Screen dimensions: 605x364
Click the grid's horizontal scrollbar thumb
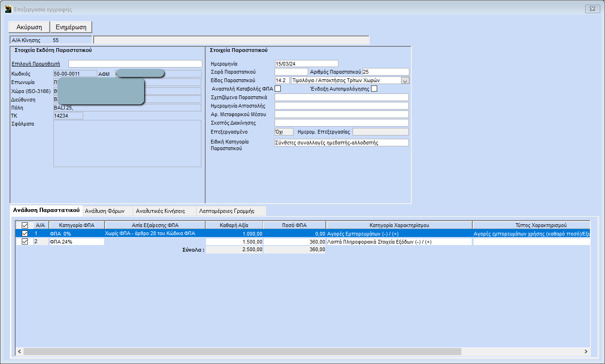(242, 352)
